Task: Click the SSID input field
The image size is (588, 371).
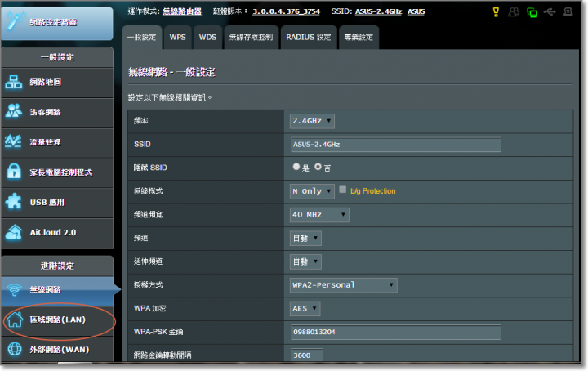Action: click(x=395, y=145)
